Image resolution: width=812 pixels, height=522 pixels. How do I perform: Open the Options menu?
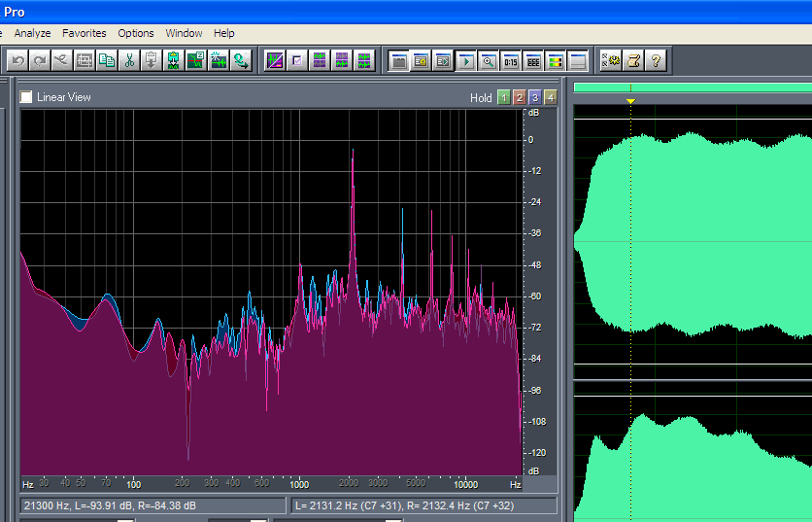click(x=136, y=33)
